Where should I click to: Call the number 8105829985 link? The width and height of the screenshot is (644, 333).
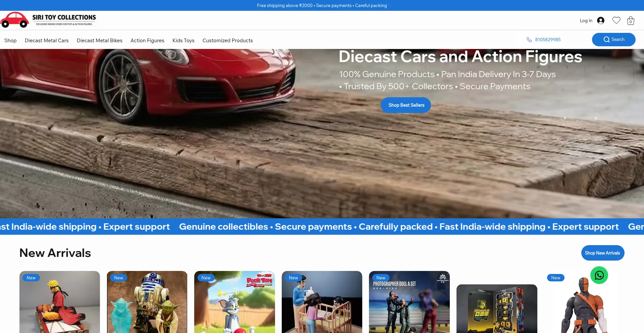pos(548,40)
